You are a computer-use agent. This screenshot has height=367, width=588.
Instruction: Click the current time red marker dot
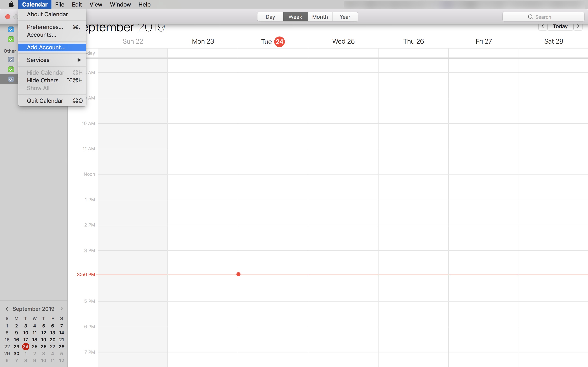tap(238, 274)
